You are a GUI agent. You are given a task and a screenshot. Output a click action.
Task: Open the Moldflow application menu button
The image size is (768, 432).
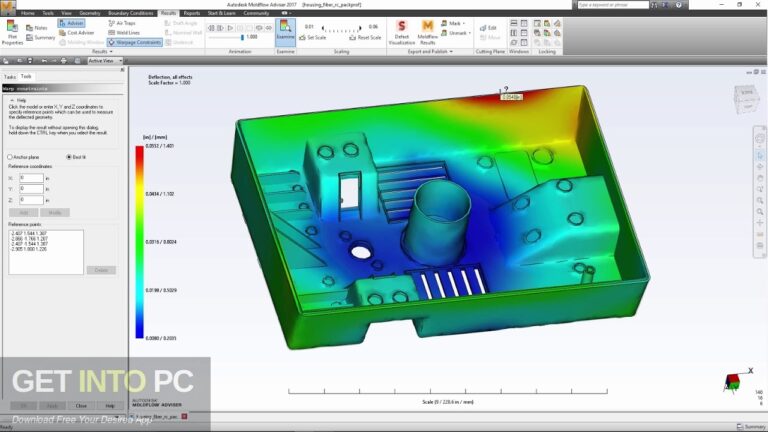[x=8, y=7]
